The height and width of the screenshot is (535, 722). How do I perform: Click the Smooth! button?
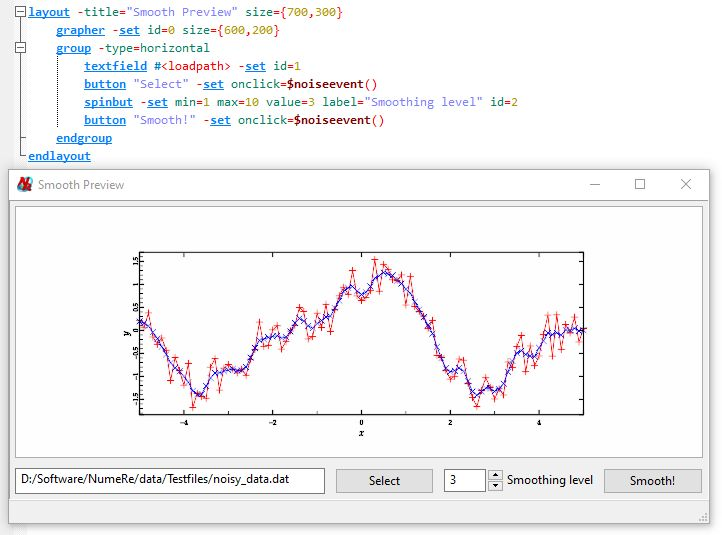[652, 481]
